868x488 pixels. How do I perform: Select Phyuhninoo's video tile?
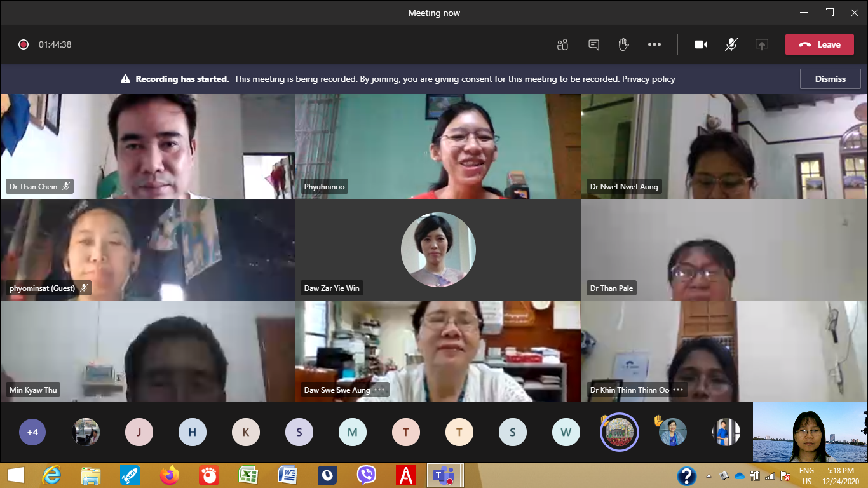pos(438,146)
